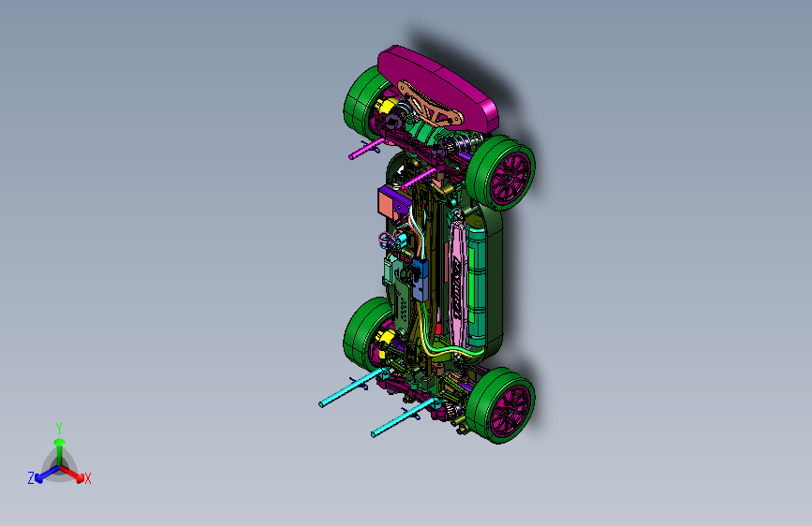Viewport: 812px width, 526px height.
Task: Click the red X axis of the triad
Action: point(72,474)
